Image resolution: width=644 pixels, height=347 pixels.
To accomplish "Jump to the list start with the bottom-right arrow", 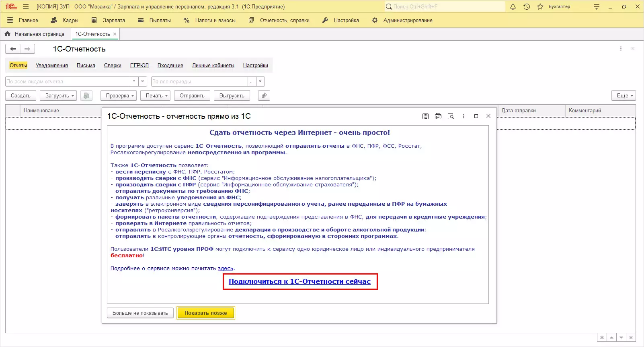I will pos(602,338).
